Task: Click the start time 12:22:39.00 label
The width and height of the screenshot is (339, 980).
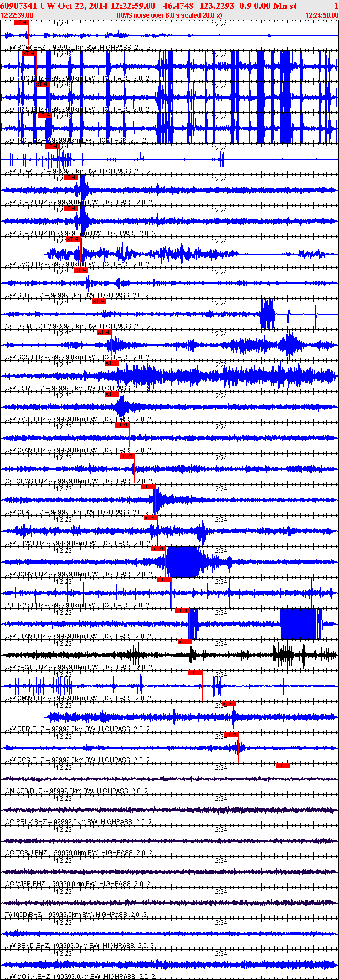Action: click(15, 15)
